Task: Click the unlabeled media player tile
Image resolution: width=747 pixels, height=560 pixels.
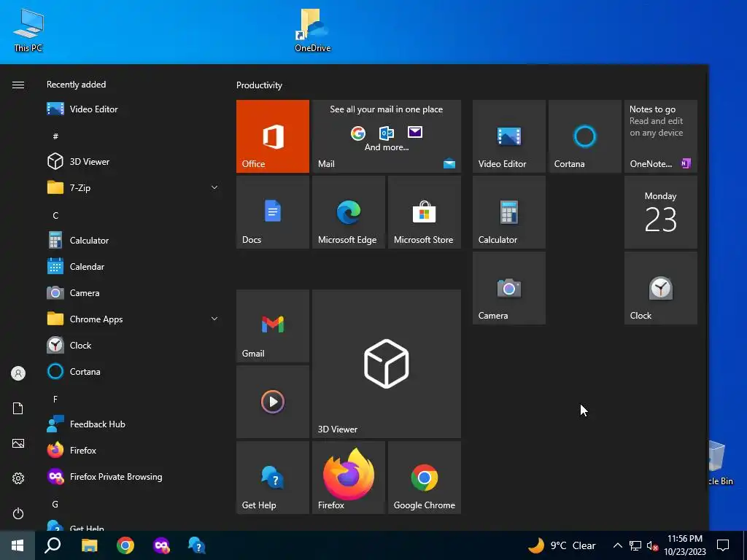Action: (273, 402)
